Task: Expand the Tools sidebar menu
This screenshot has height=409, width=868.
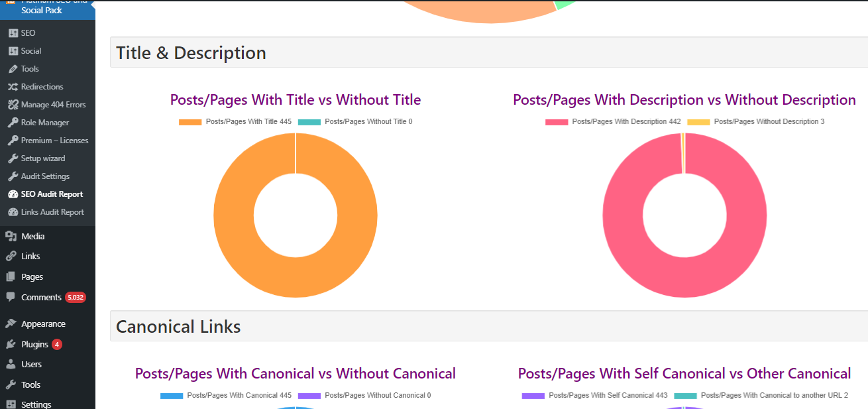Action: 32,384
